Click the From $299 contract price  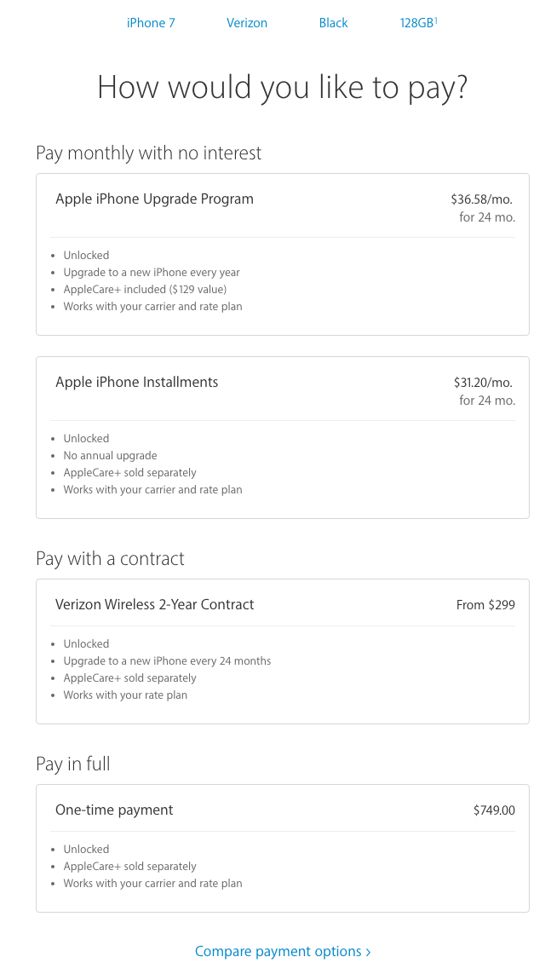click(485, 605)
